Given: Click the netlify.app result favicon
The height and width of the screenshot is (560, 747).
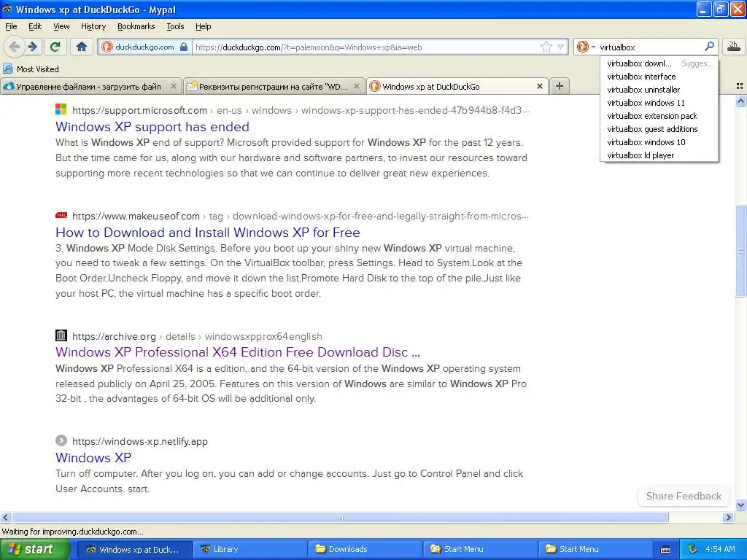Looking at the screenshot, I should (61, 440).
